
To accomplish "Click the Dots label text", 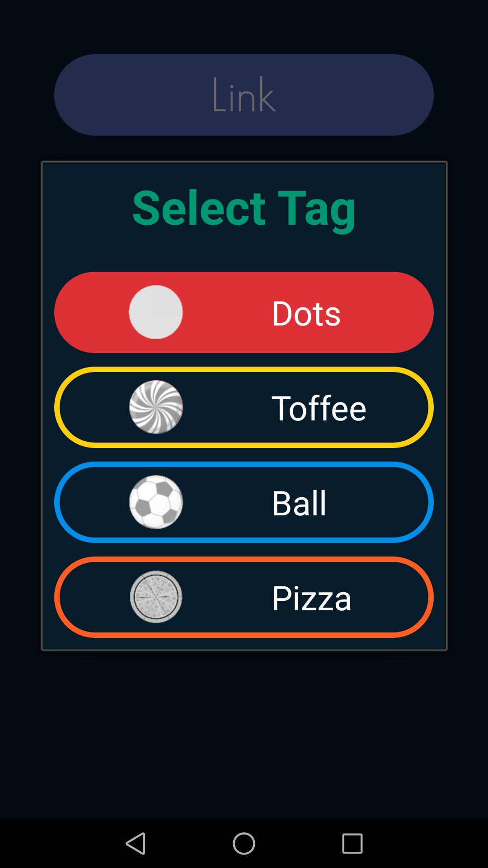I will 306,313.
